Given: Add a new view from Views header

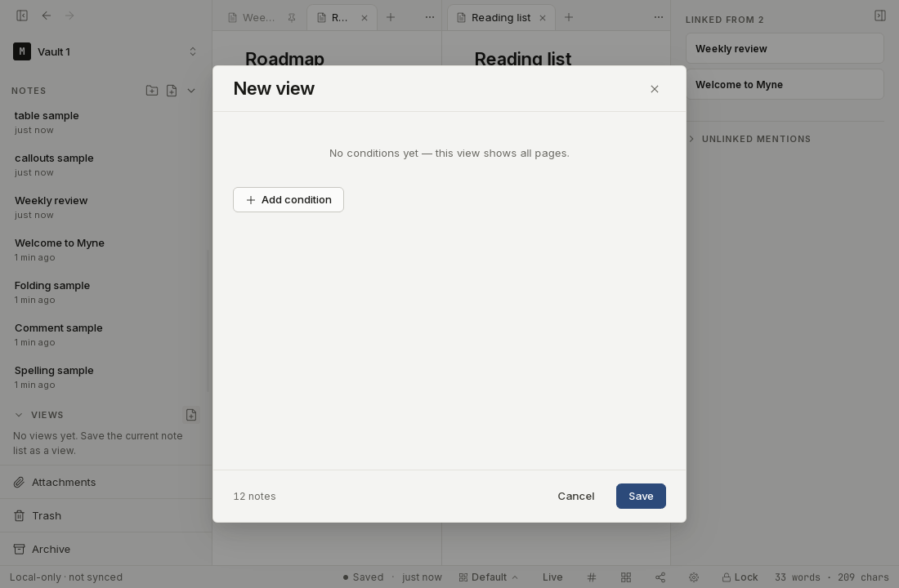Looking at the screenshot, I should tap(191, 414).
